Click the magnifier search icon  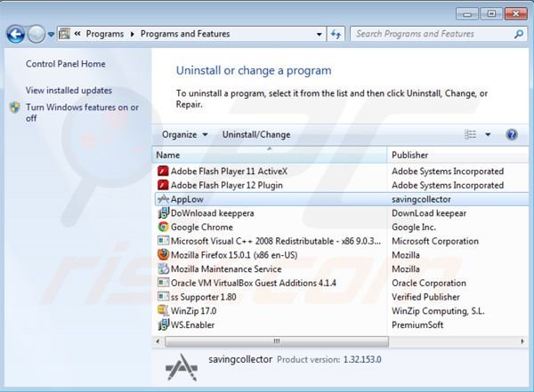(519, 34)
